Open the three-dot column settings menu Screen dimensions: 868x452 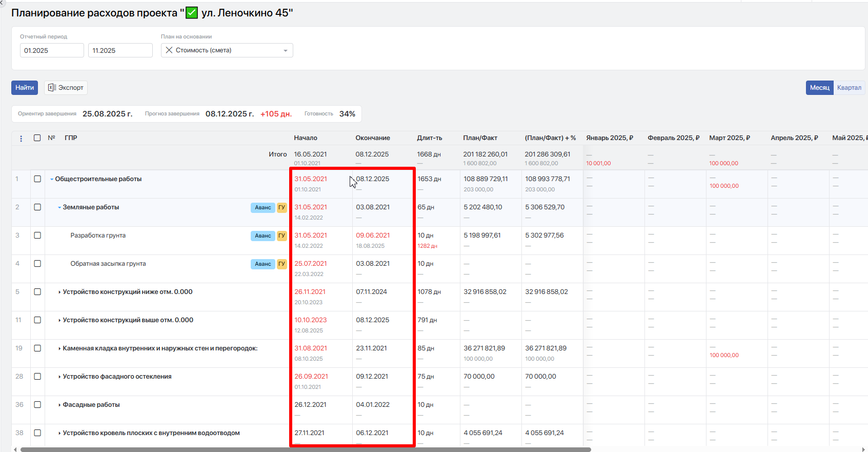tap(21, 139)
